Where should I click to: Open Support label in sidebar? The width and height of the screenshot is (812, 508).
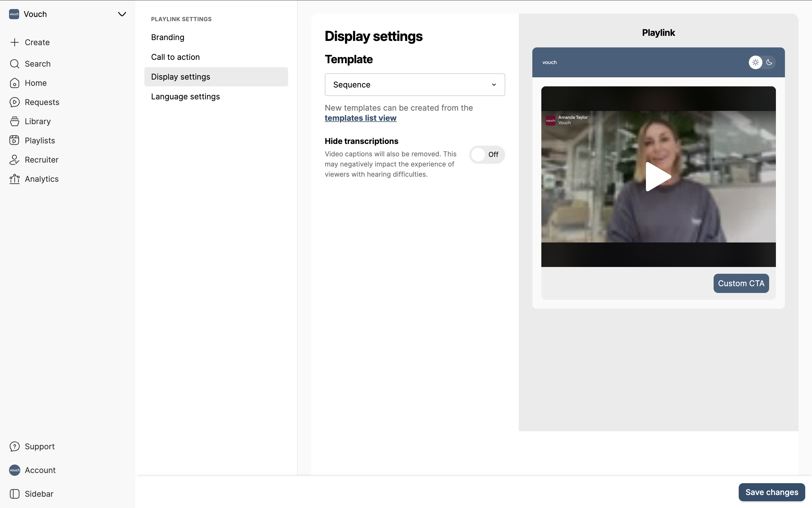coord(39,446)
